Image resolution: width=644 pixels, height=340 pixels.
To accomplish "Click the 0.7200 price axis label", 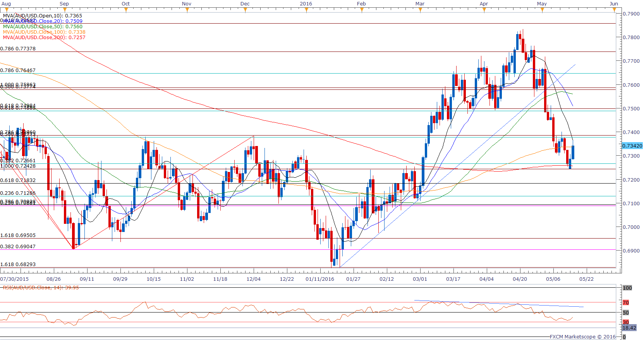I will (631, 180).
